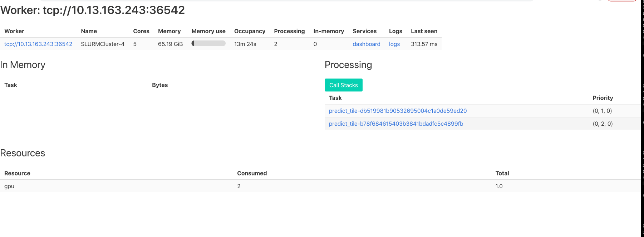Click the Memory use progress bar
The height and width of the screenshot is (237, 644).
coord(208,43)
